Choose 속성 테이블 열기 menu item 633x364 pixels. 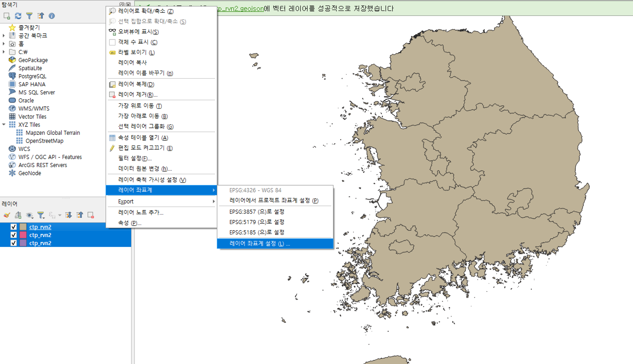[x=161, y=138]
